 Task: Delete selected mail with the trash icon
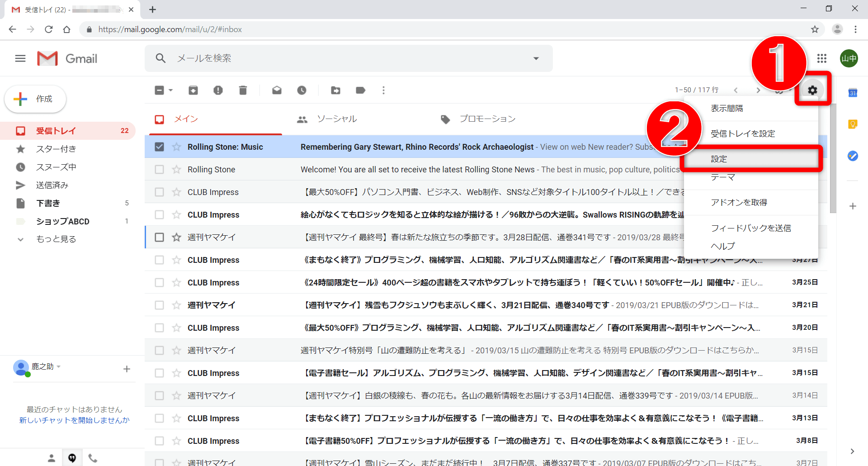click(x=243, y=90)
